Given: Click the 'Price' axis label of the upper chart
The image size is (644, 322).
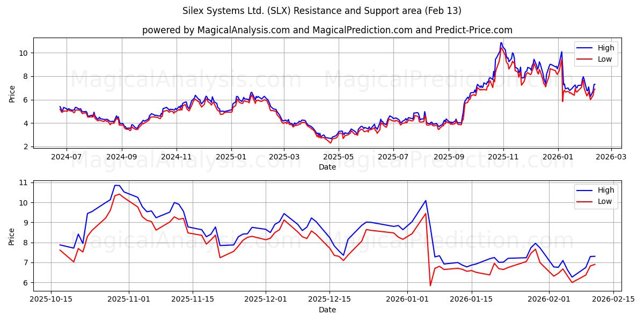Looking at the screenshot, I should click(x=12, y=94).
